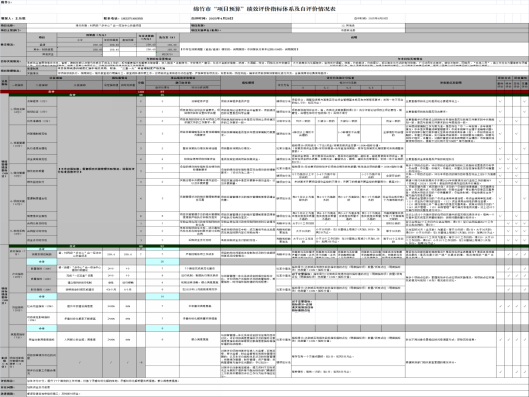
Task: Select the 指标解释 column header
Action: [x=248, y=83]
